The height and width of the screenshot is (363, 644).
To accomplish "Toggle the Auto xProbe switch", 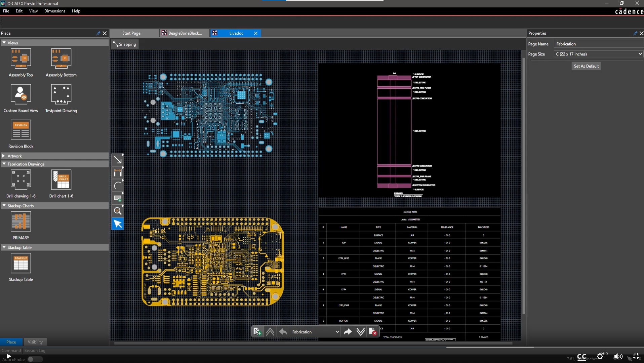I will 35,359.
